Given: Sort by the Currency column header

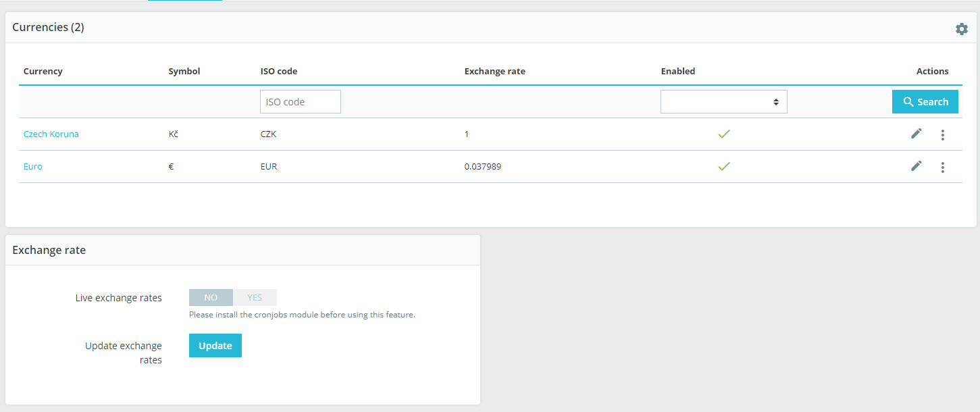Looking at the screenshot, I should (x=43, y=72).
